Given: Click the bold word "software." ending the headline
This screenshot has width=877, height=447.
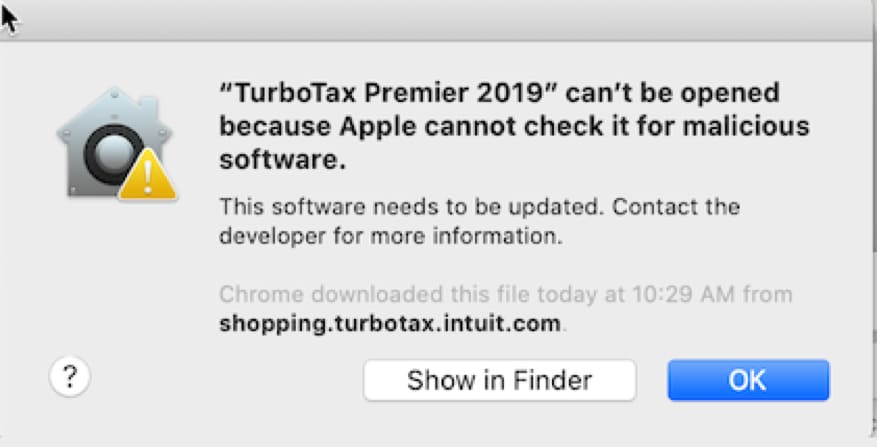Looking at the screenshot, I should [283, 160].
